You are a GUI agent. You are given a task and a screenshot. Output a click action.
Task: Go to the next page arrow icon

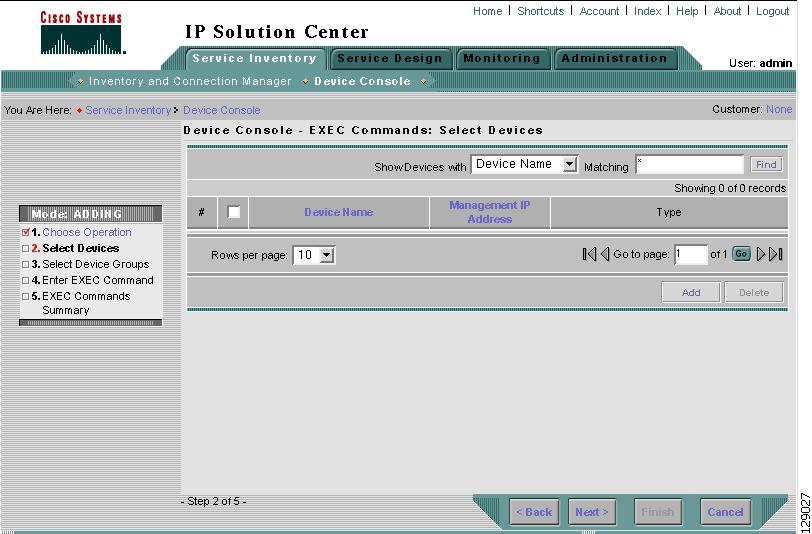point(761,254)
